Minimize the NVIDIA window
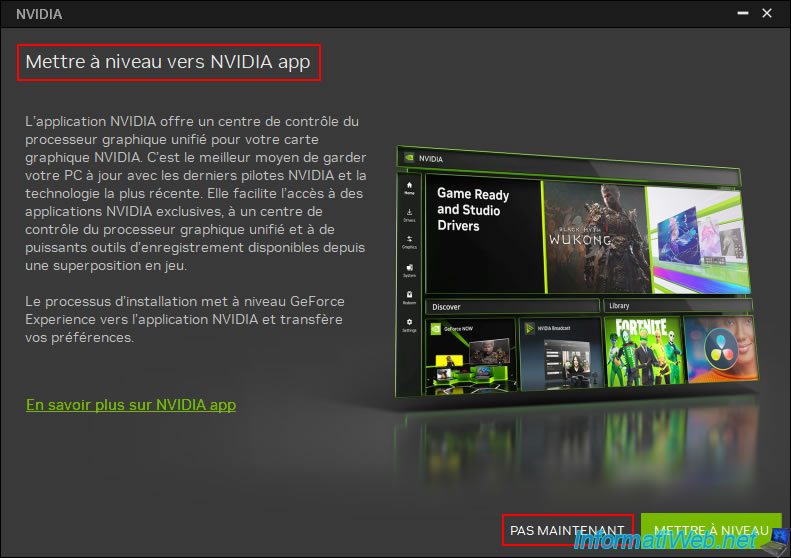The image size is (791, 558). pos(743,14)
